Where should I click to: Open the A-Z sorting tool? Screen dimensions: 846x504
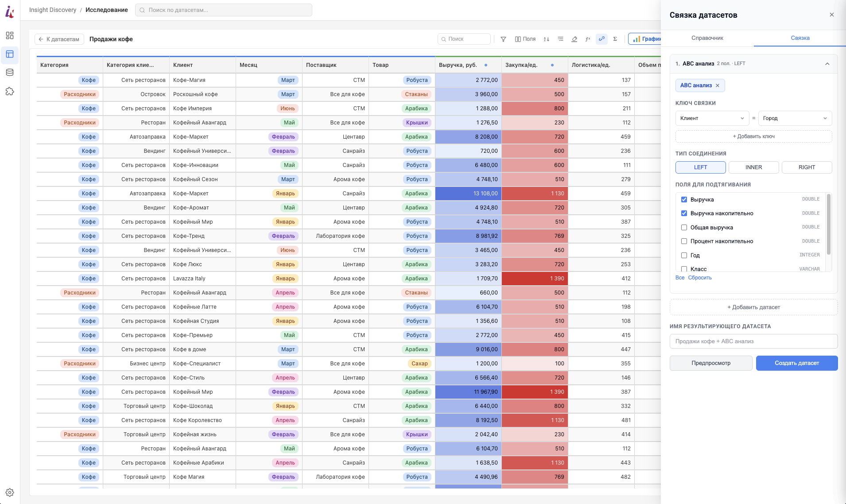(x=547, y=39)
